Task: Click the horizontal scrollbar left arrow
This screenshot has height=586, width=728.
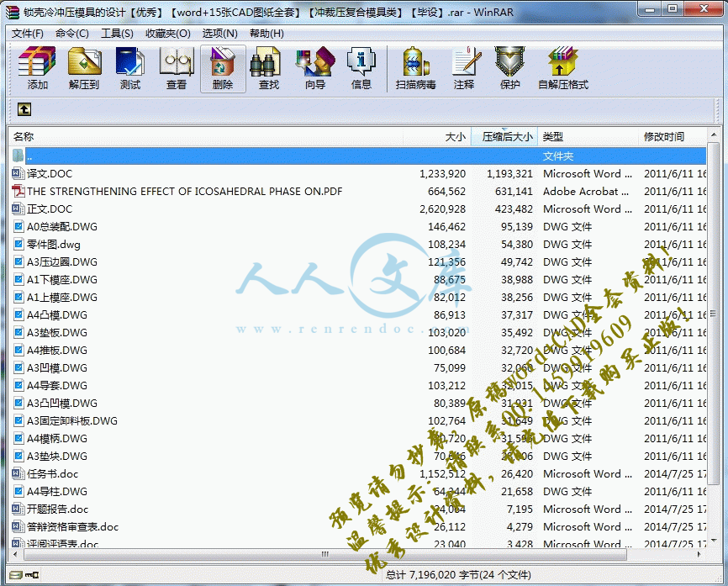Action: (16, 554)
